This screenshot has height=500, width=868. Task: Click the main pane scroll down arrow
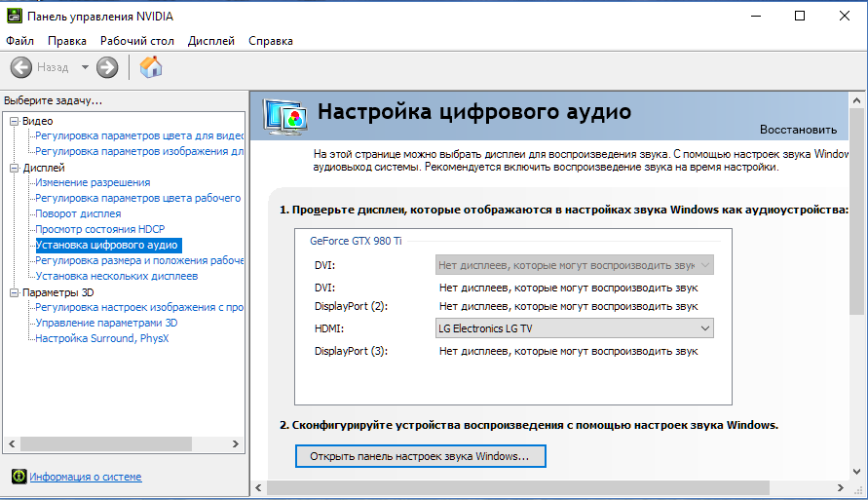[x=856, y=472]
